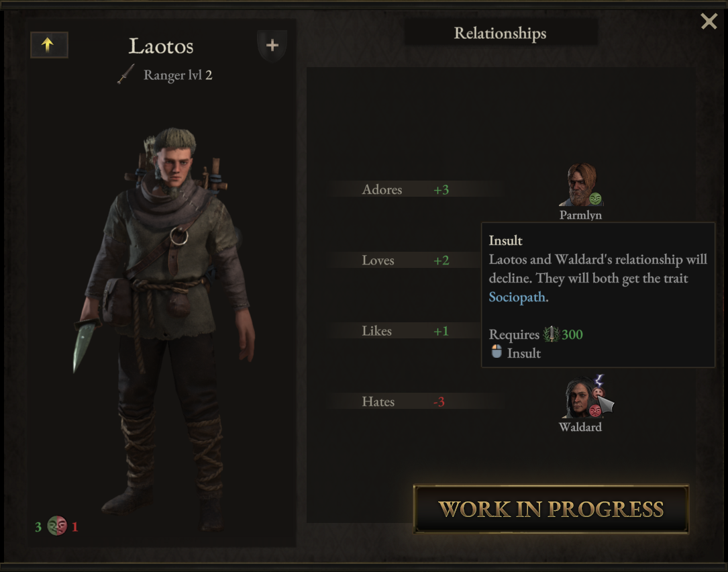Select the Likes +1 relationship row
Screen dimensions: 728x572
tap(405, 331)
